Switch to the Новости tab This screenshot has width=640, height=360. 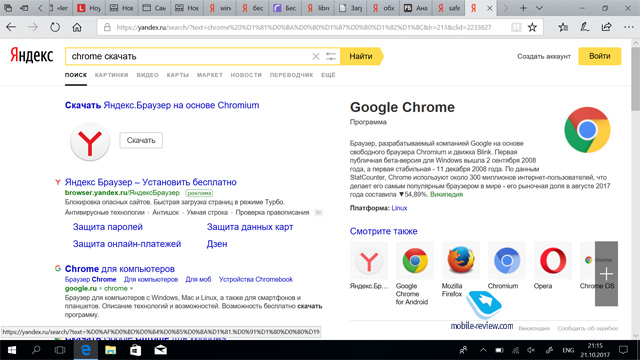pos(246,75)
